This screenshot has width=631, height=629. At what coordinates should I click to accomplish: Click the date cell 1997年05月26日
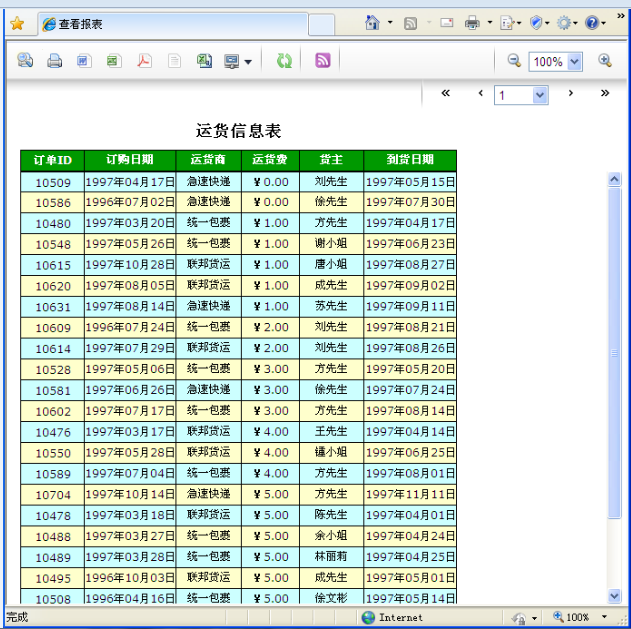point(130,244)
